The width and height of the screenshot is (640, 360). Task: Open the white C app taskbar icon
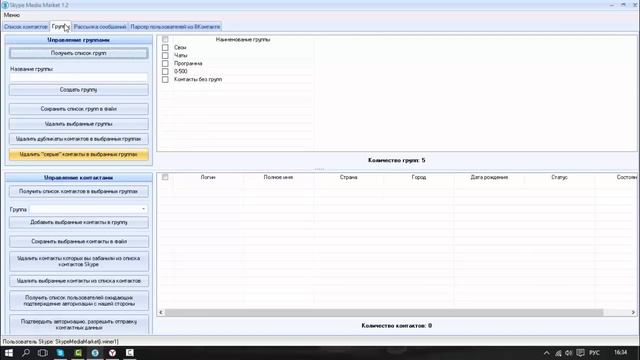[130, 353]
